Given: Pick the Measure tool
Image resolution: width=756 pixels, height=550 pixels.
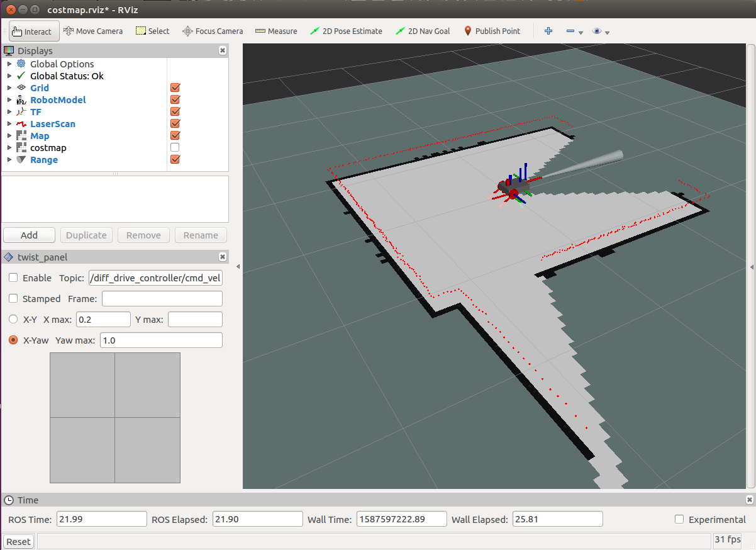Looking at the screenshot, I should click(276, 31).
